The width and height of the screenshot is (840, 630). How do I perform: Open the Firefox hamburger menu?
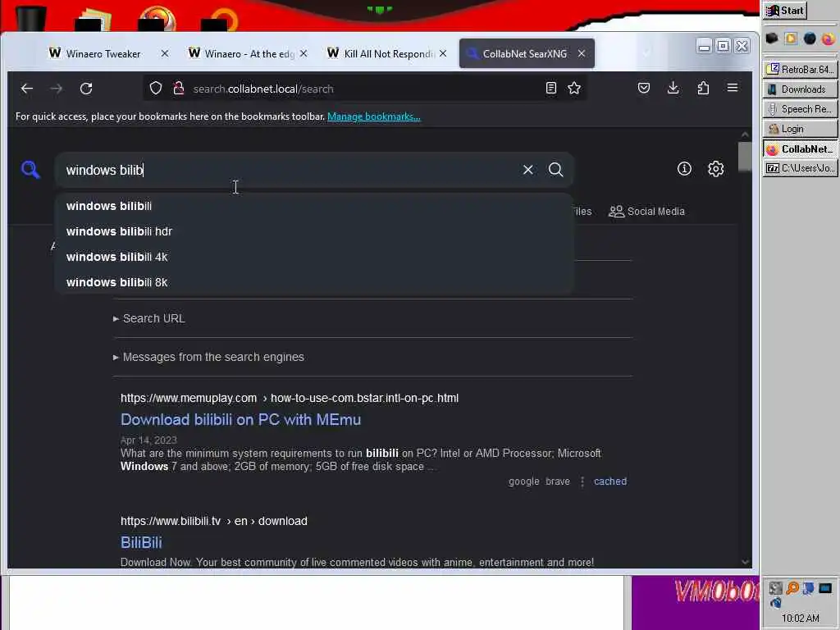pyautogui.click(x=733, y=88)
